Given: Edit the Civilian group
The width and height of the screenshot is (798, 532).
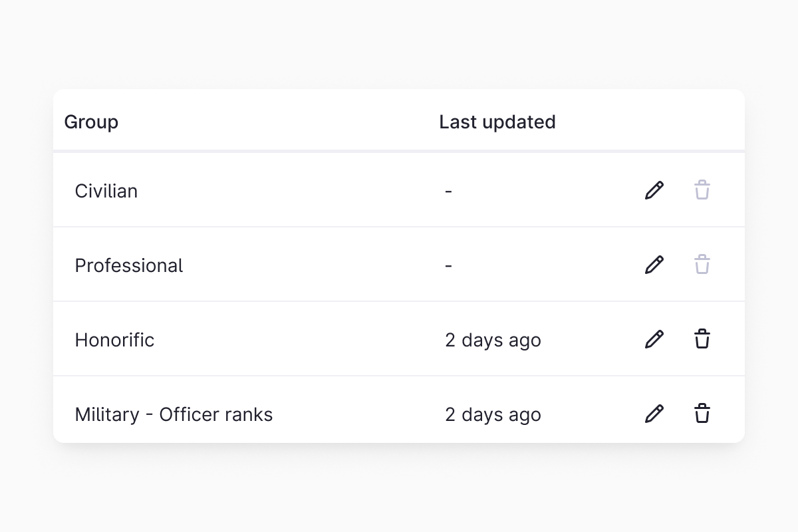Looking at the screenshot, I should [x=654, y=190].
